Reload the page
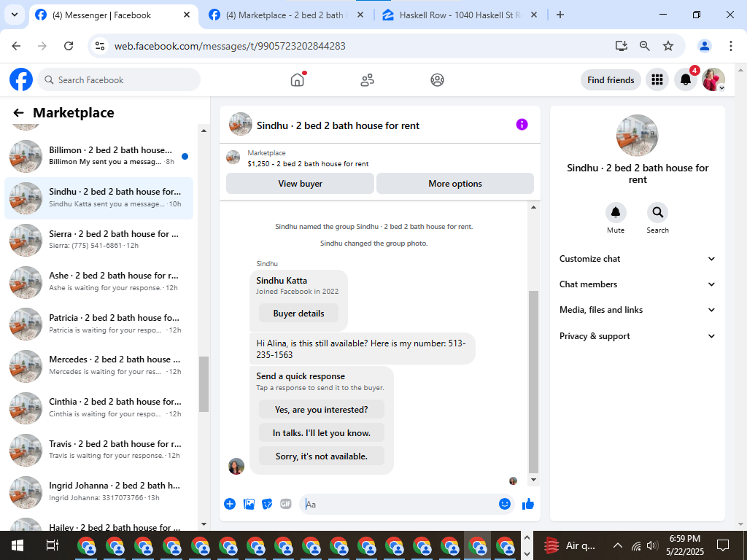747x560 pixels. click(x=69, y=46)
